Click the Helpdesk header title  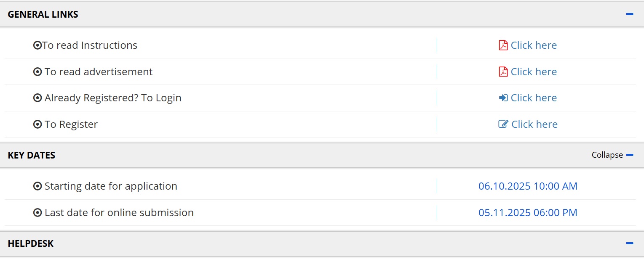(31, 243)
